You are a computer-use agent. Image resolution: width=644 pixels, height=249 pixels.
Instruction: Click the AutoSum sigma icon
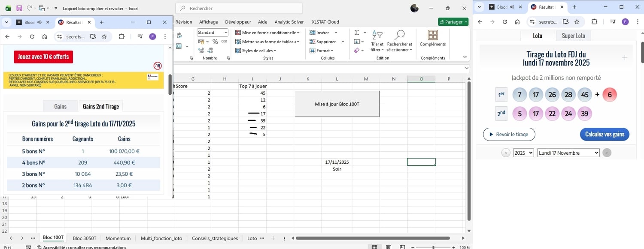[x=357, y=33]
